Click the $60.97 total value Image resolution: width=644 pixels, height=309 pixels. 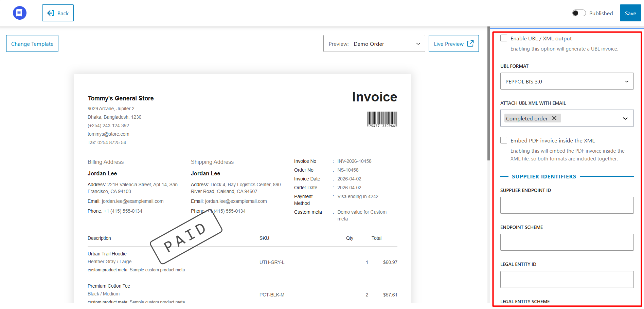[390, 262]
